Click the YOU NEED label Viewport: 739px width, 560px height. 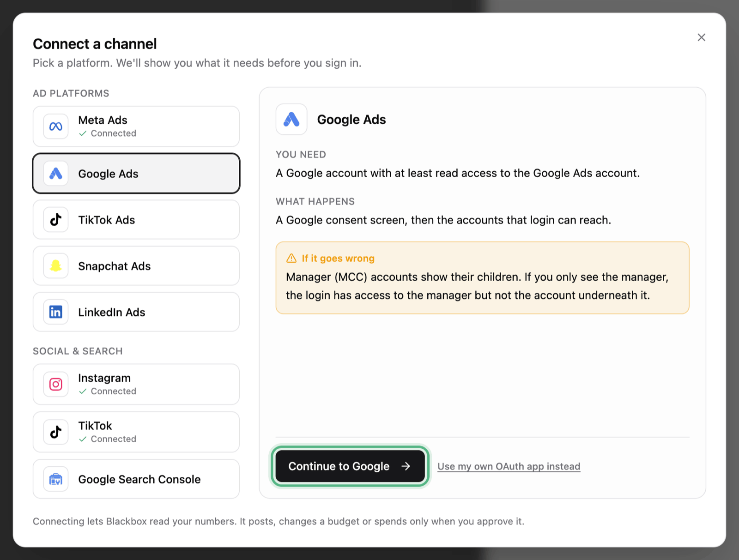[301, 155]
